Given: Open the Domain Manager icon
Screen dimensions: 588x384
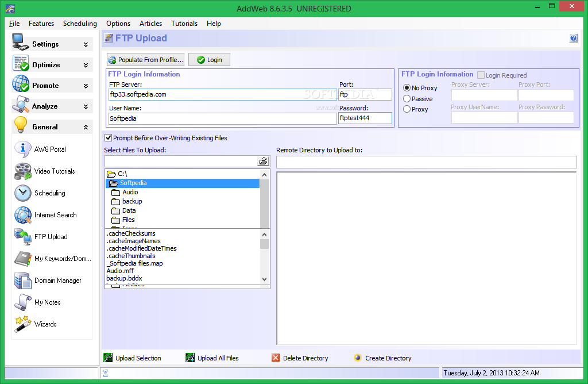Looking at the screenshot, I should click(x=23, y=281).
